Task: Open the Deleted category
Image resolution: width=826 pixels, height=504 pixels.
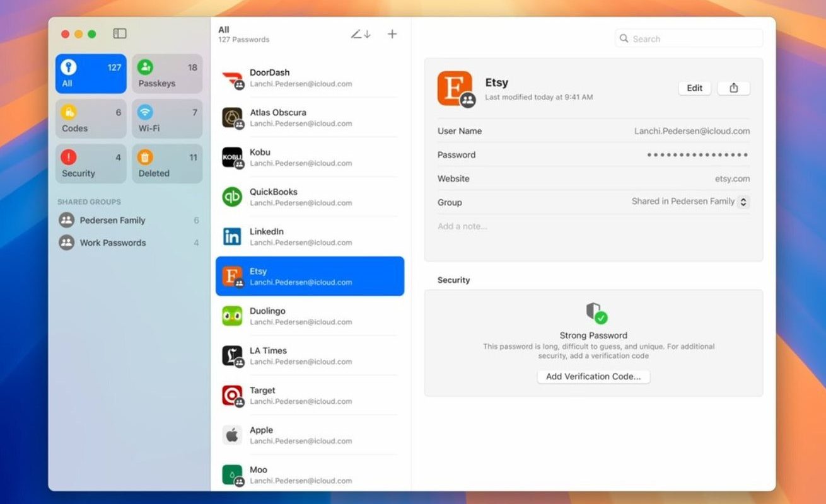Action: click(167, 164)
